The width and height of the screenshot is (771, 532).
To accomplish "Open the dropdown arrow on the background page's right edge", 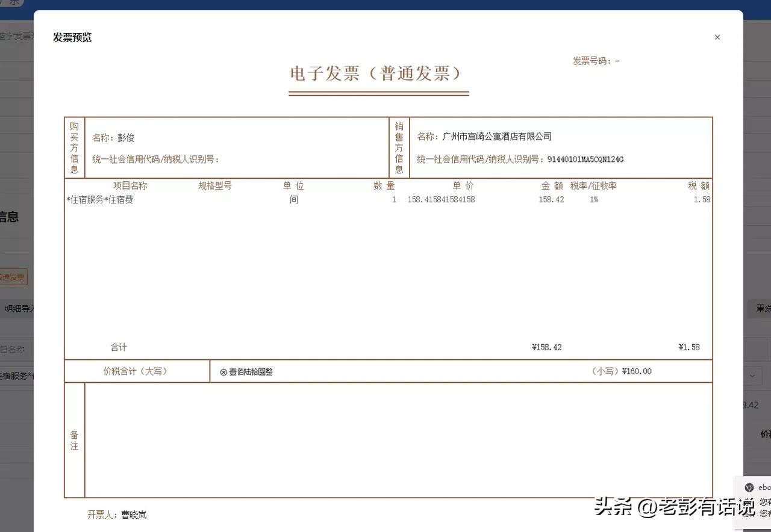I will (x=753, y=376).
